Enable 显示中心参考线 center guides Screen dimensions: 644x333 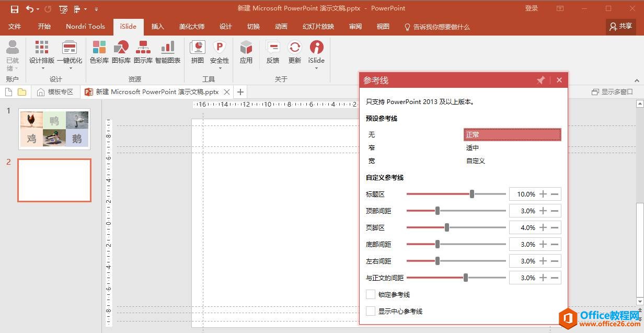click(371, 311)
